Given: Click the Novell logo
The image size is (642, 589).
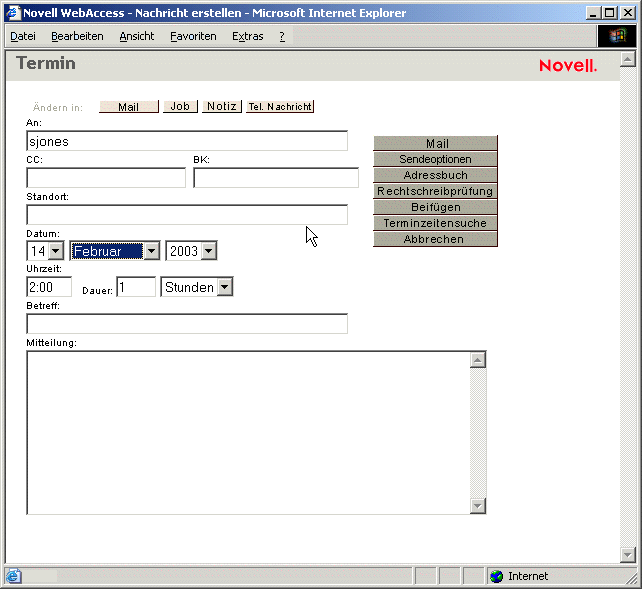Looking at the screenshot, I should 568,65.
